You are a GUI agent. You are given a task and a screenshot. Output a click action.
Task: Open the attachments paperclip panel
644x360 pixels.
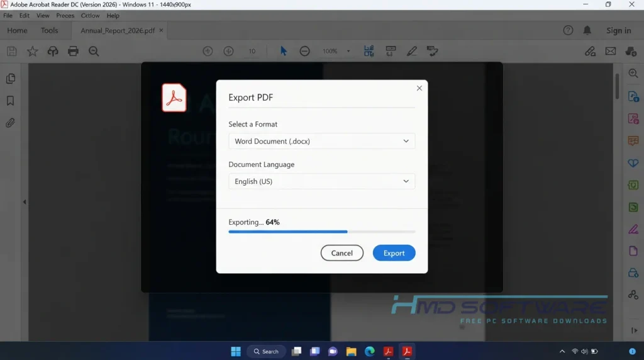coord(10,123)
